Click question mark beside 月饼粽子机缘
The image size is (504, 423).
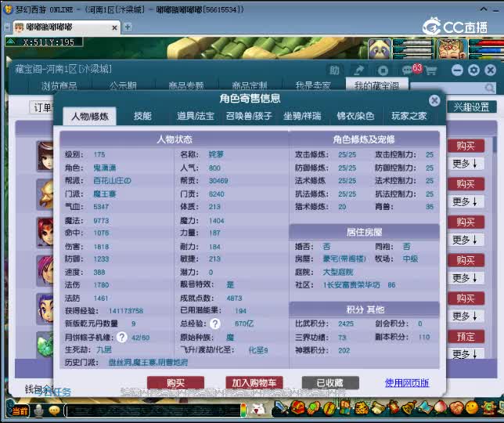tap(121, 337)
